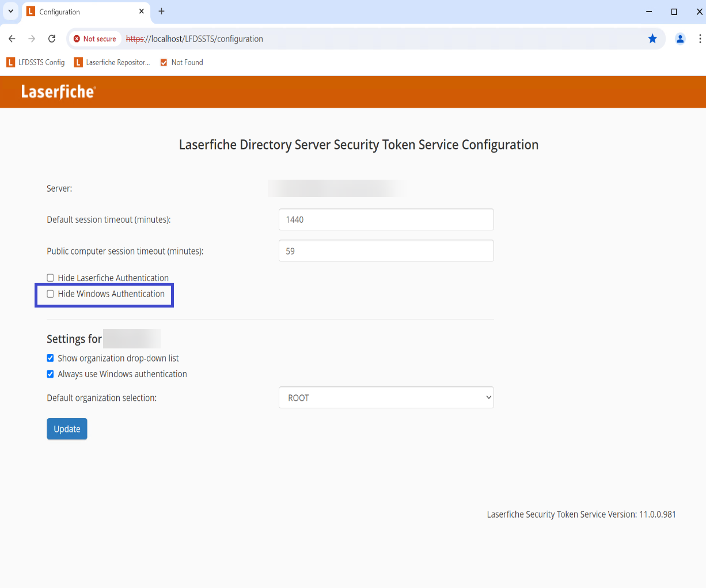Enable Hide Laserfiche Authentication checkbox
This screenshot has width=706, height=588.
pos(50,278)
